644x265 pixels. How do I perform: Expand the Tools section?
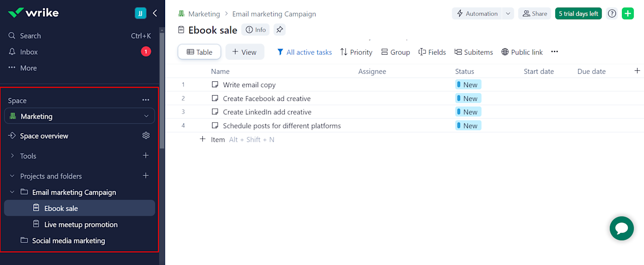[x=12, y=156]
